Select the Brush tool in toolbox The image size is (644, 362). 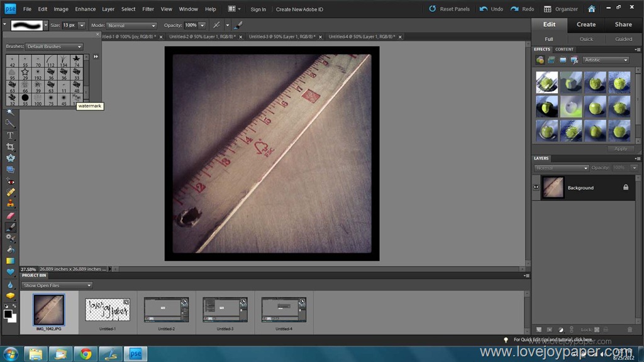10,226
